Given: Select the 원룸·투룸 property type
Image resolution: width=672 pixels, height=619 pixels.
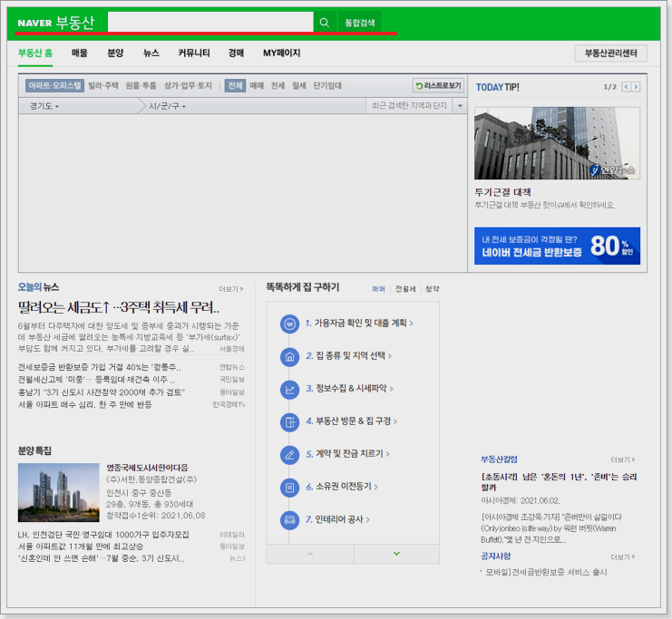Looking at the screenshot, I should pos(141,86).
